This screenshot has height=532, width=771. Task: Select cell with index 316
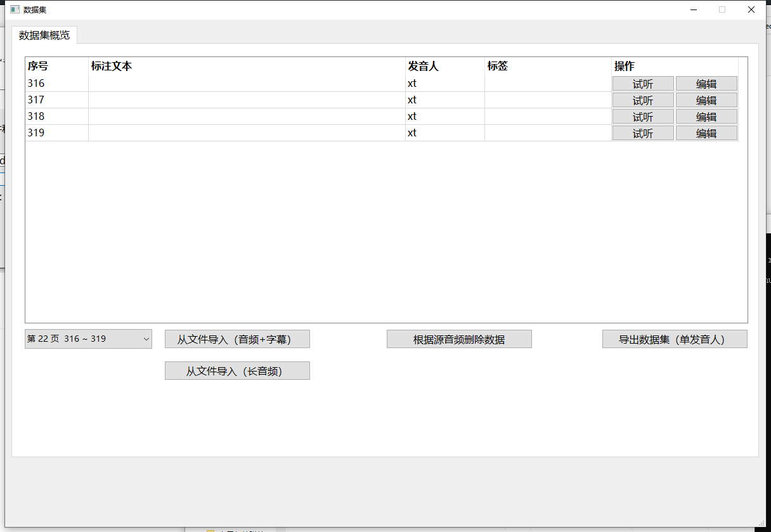click(57, 83)
